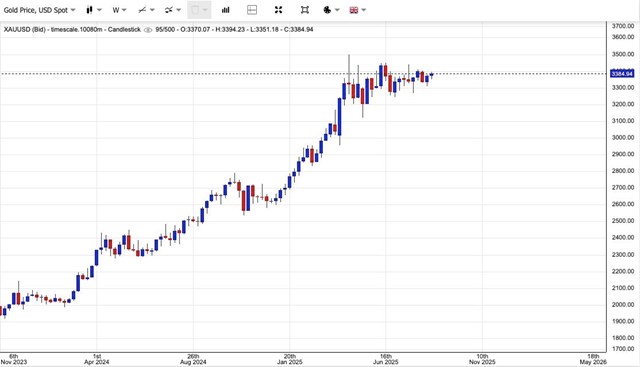This screenshot has width=640, height=367.
Task: Click the 10th Nov 2025 date label
Action: [x=482, y=359]
